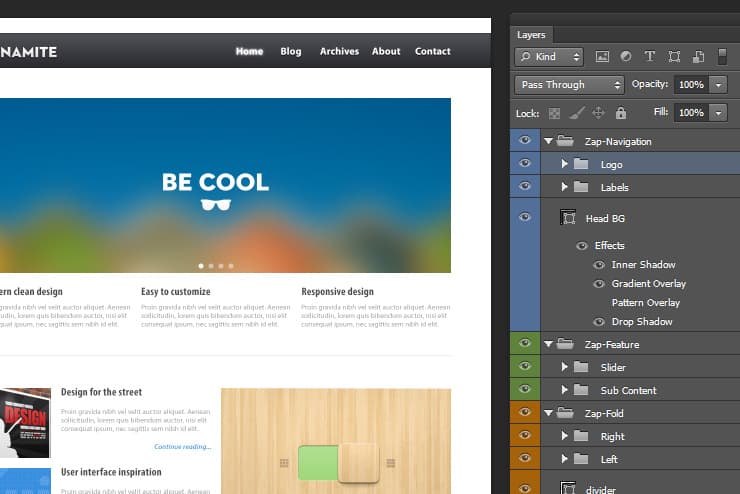
Task: Hide the Slider layer group
Action: point(525,367)
